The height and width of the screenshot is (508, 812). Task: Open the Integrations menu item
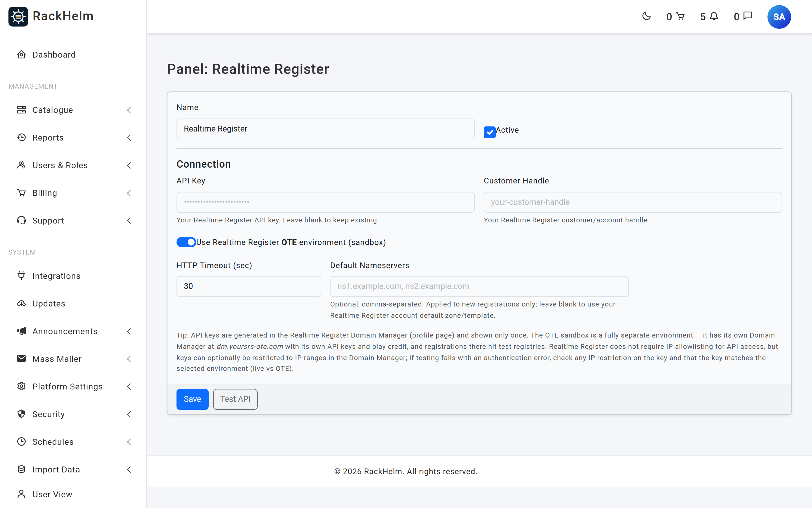pos(73,275)
